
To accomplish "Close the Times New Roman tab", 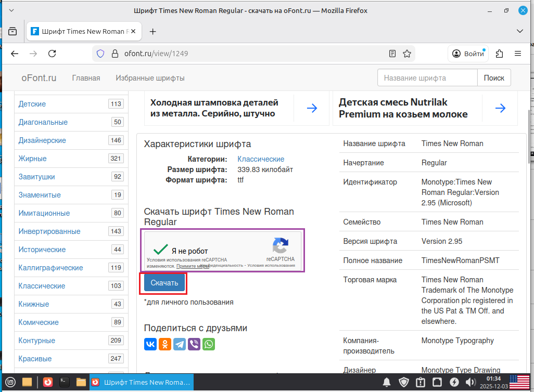I will [x=133, y=31].
